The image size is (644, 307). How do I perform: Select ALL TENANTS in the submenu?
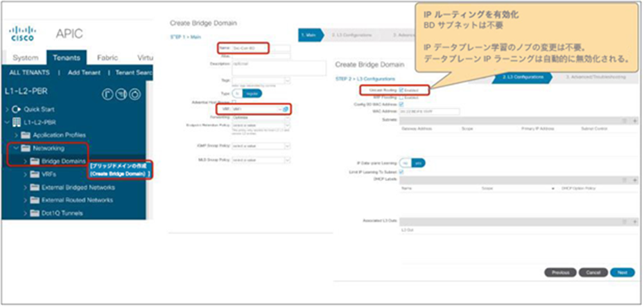[x=30, y=73]
